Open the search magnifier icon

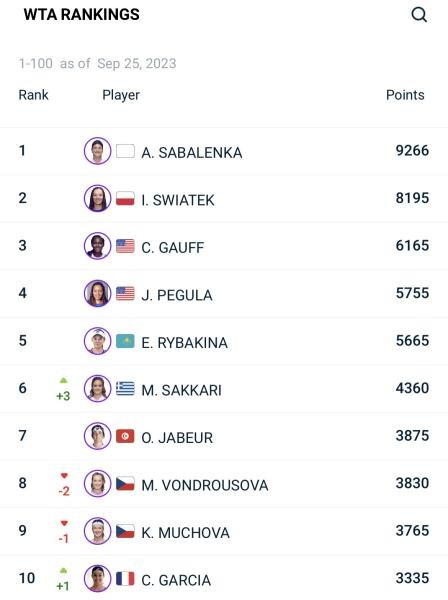pos(419,15)
